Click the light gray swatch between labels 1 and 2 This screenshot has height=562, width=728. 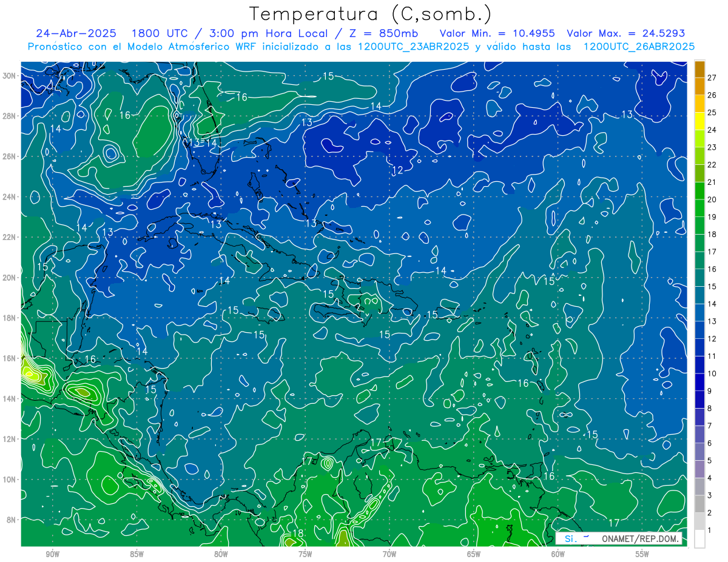pyautogui.click(x=699, y=522)
